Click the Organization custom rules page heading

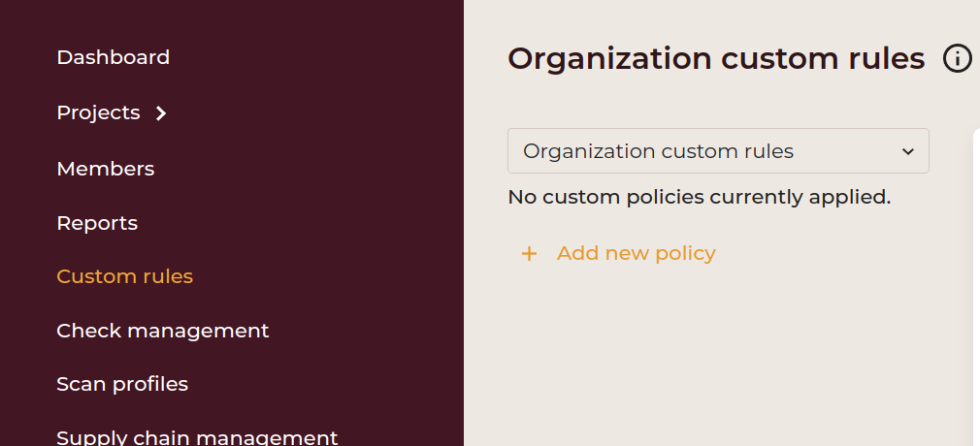[716, 59]
